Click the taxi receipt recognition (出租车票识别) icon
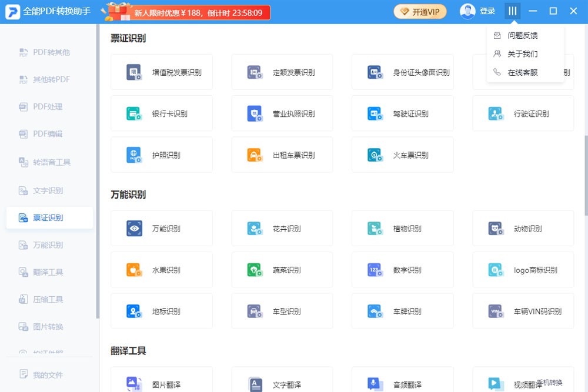 pos(255,155)
